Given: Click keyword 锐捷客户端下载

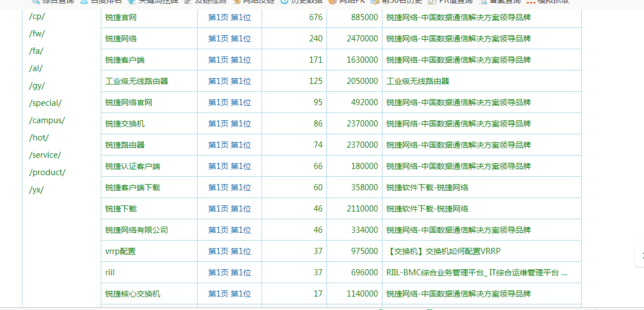Looking at the screenshot, I should tap(133, 187).
